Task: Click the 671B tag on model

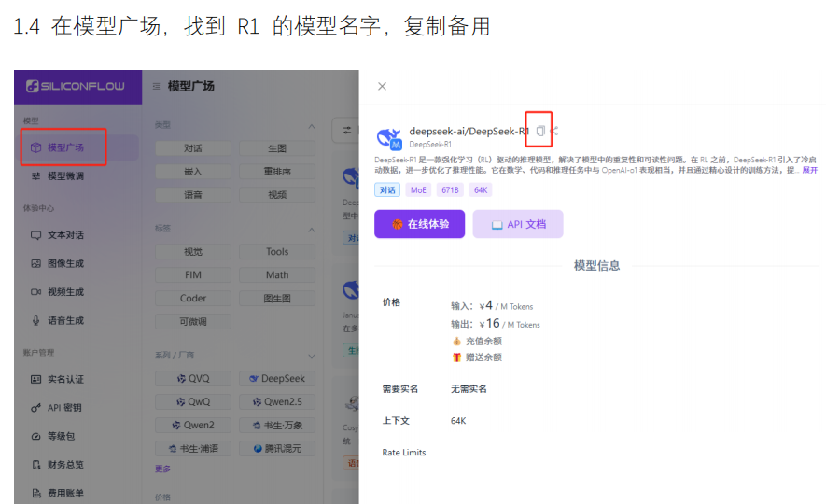Action: (x=450, y=189)
